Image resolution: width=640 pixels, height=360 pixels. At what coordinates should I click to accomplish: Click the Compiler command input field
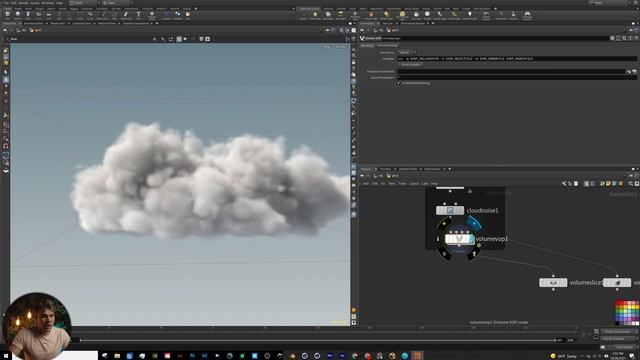point(517,58)
